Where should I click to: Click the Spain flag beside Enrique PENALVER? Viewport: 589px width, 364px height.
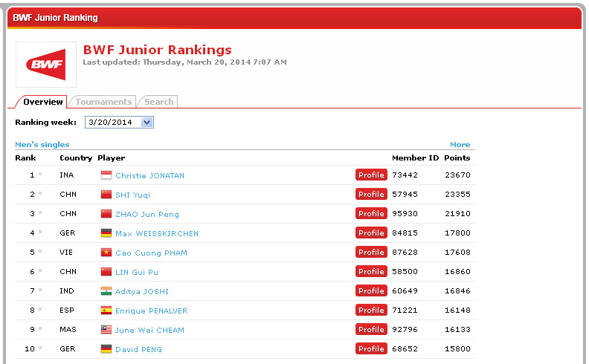(106, 311)
